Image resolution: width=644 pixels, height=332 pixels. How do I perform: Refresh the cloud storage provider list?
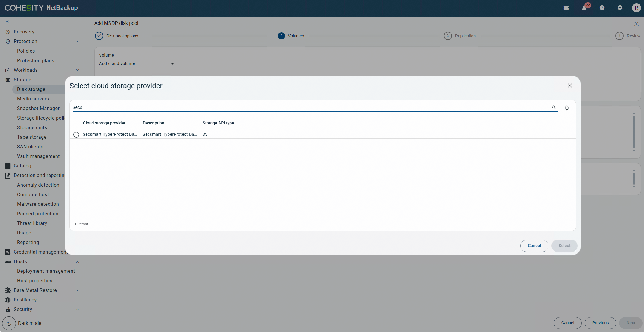pyautogui.click(x=567, y=108)
